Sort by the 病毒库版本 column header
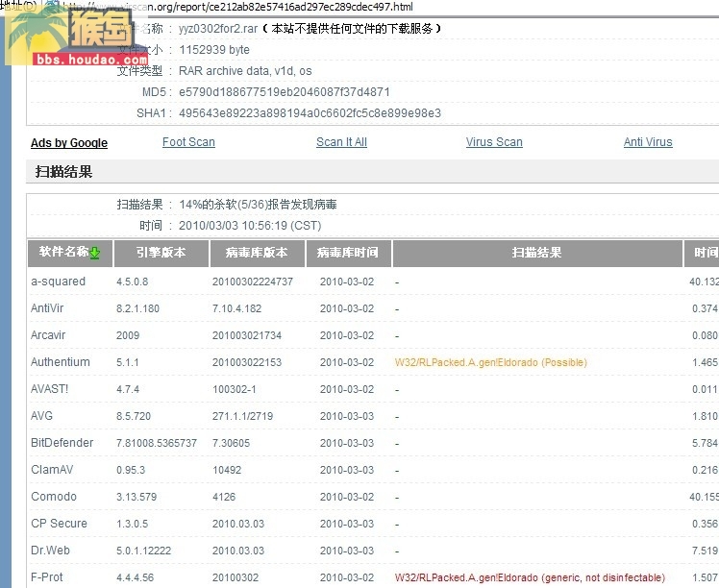719x588 pixels. tap(258, 253)
